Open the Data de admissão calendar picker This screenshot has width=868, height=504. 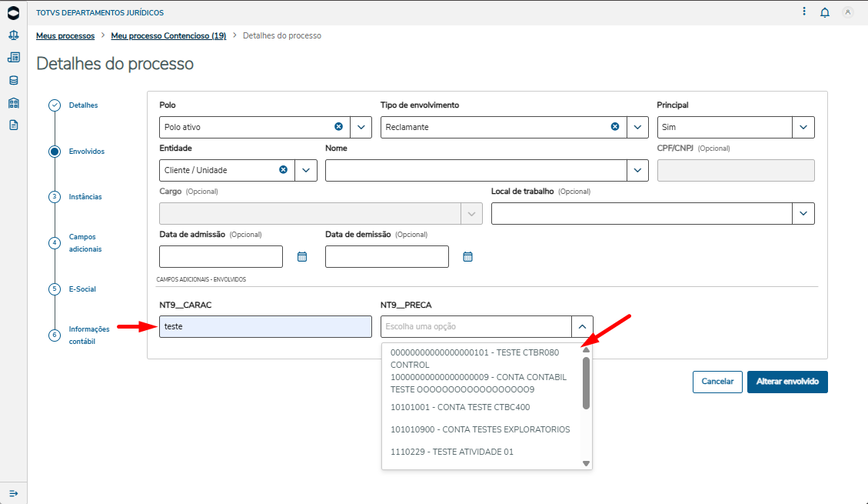[302, 257]
